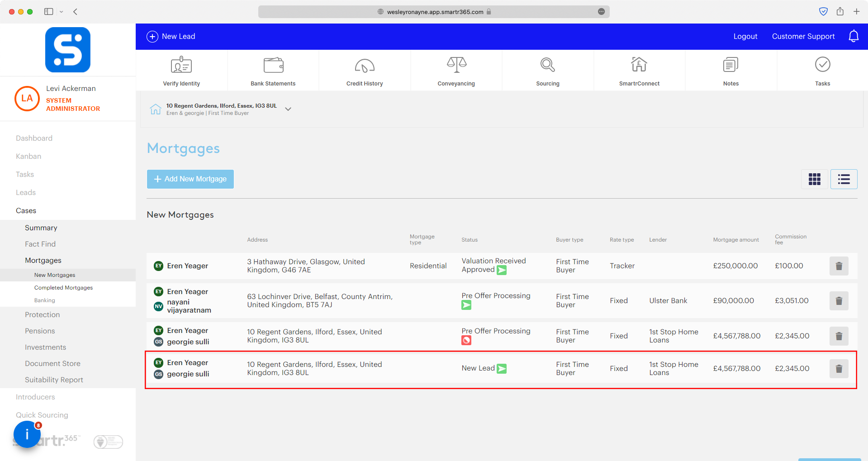Viewport: 868px width, 461px height.
Task: Click the Smartr365 logo
Action: (68, 50)
